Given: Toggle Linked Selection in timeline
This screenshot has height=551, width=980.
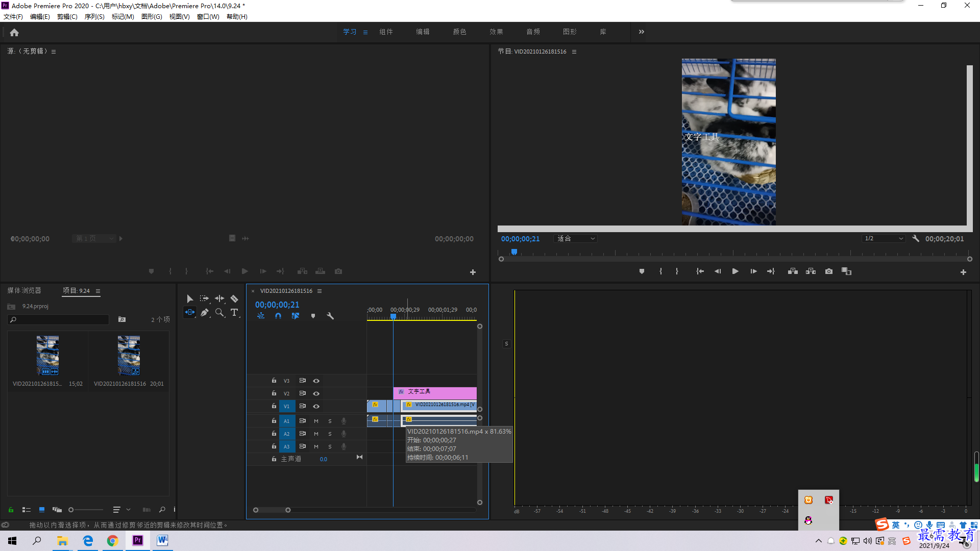Looking at the screenshot, I should pyautogui.click(x=296, y=316).
